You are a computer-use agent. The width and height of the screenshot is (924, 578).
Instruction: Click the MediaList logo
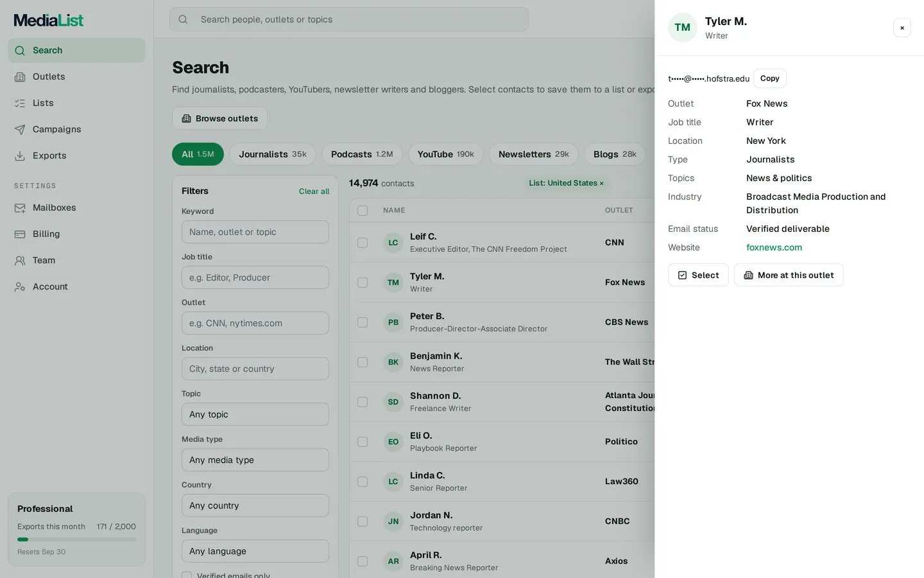tap(49, 21)
